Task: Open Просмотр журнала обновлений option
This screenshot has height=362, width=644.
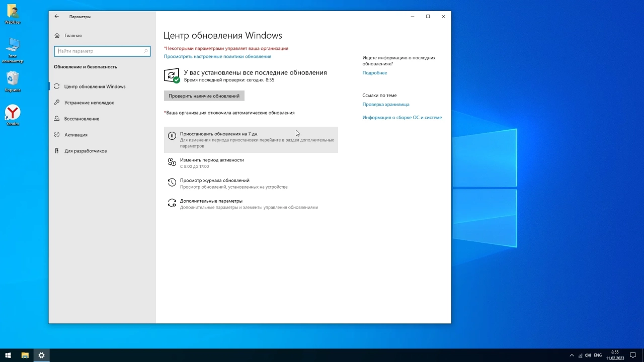Action: (251, 183)
